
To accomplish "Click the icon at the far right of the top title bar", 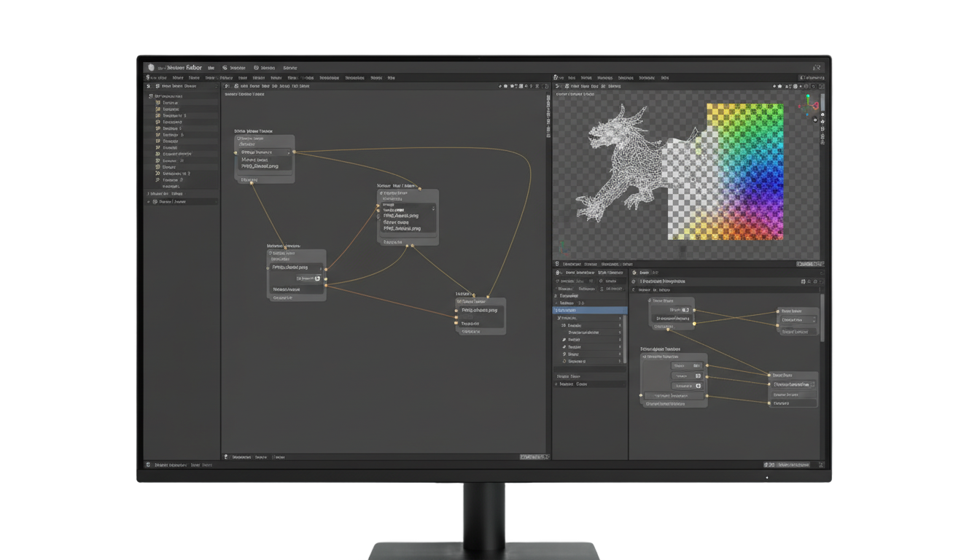I will (817, 67).
